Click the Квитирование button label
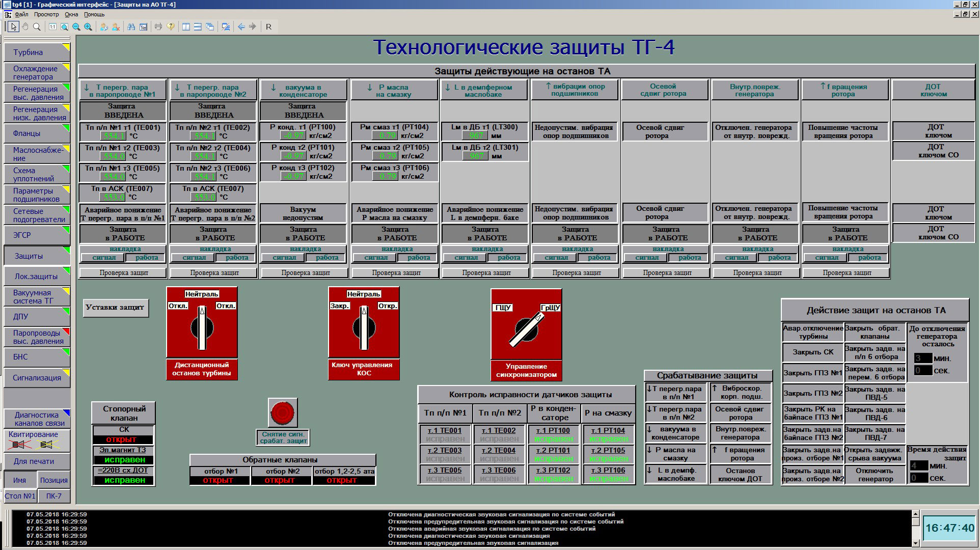 pyautogui.click(x=33, y=434)
